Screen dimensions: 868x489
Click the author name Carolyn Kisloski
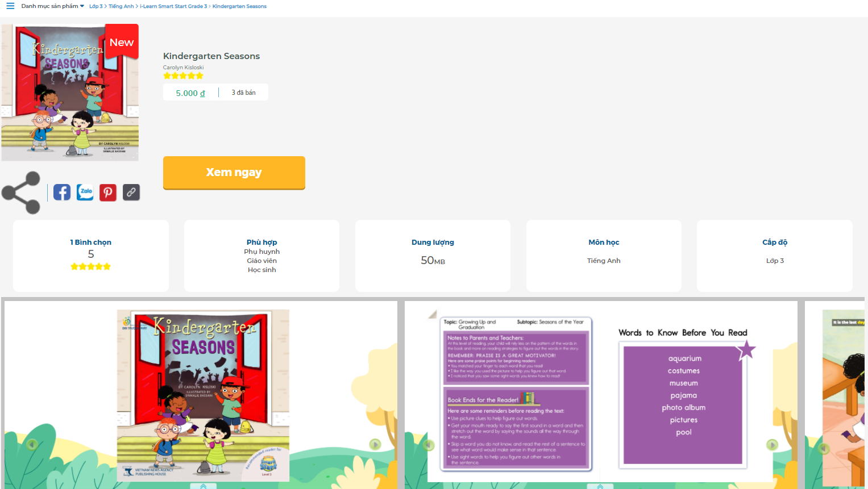pos(183,67)
